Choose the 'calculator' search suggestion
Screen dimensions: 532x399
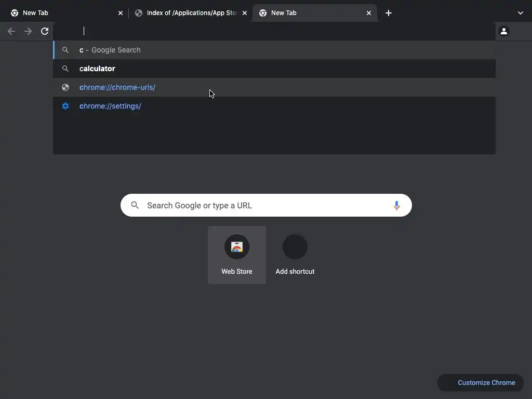point(274,69)
